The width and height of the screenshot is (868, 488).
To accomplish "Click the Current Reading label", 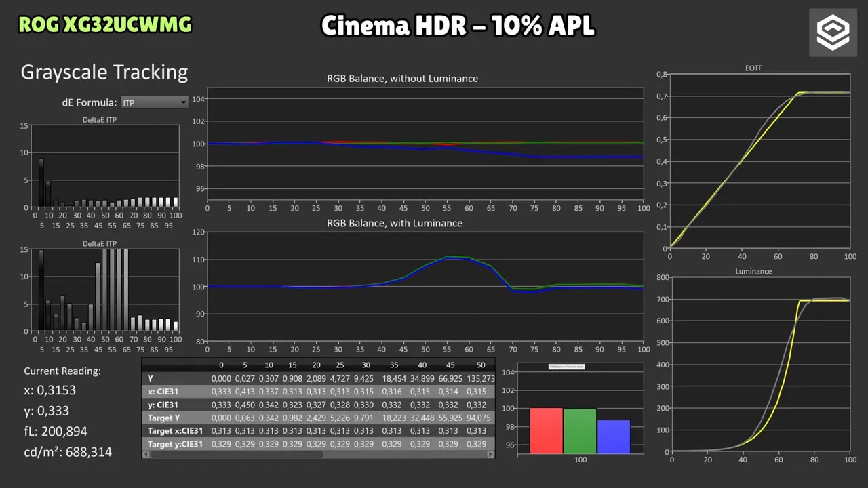I will point(62,371).
